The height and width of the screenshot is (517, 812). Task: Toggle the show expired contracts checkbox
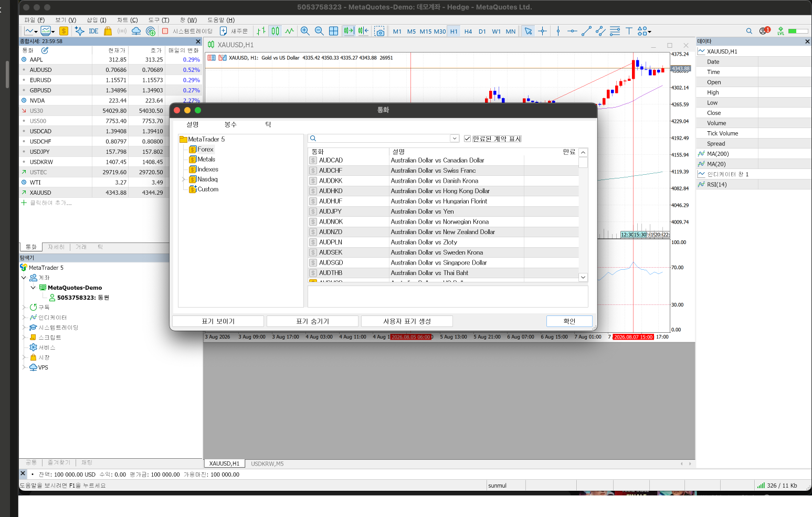point(467,139)
